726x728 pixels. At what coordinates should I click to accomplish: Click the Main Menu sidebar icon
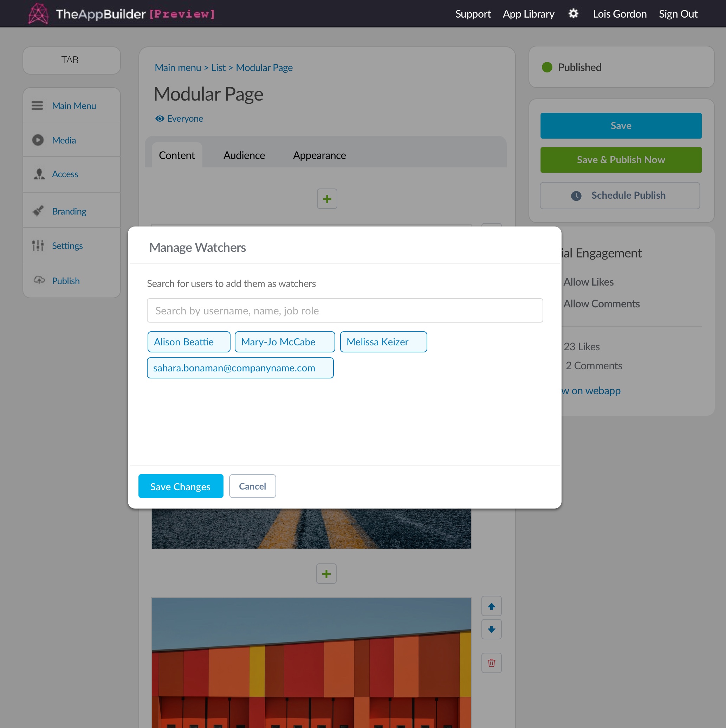[x=38, y=105]
